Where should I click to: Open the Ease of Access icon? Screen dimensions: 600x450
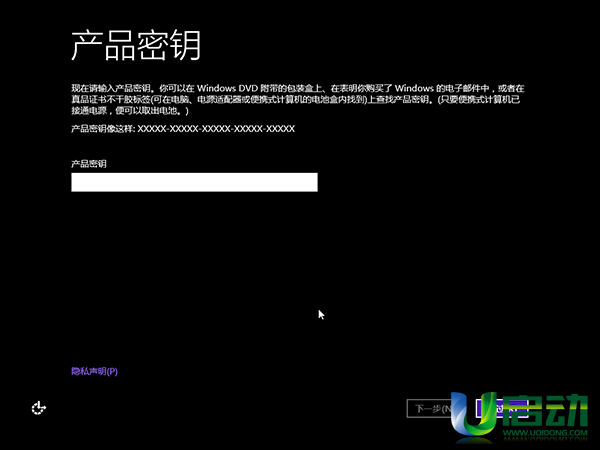[39, 408]
